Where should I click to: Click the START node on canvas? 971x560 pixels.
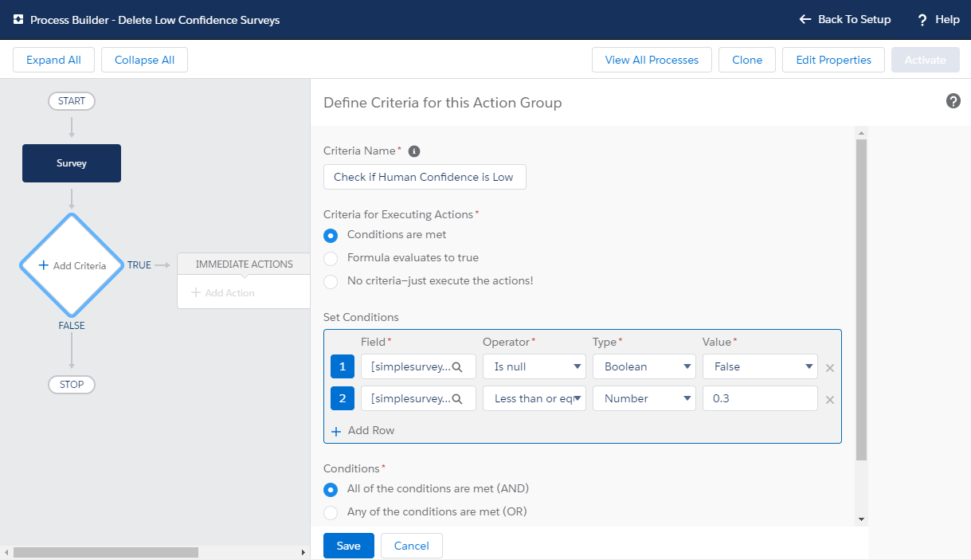[72, 101]
